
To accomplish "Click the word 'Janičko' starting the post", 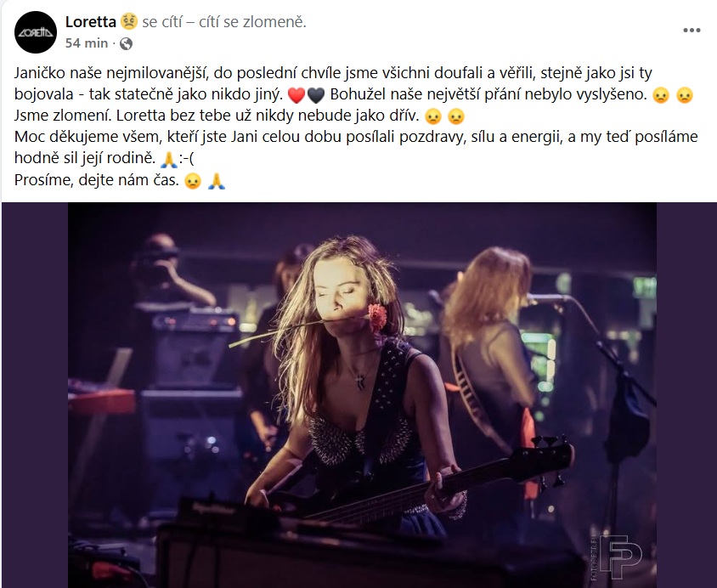I will (x=40, y=73).
